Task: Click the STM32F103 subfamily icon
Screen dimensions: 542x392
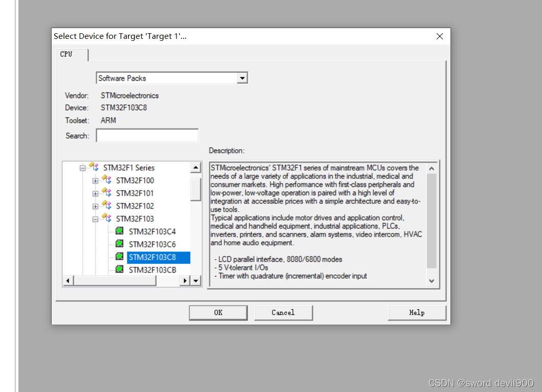Action: pos(107,218)
